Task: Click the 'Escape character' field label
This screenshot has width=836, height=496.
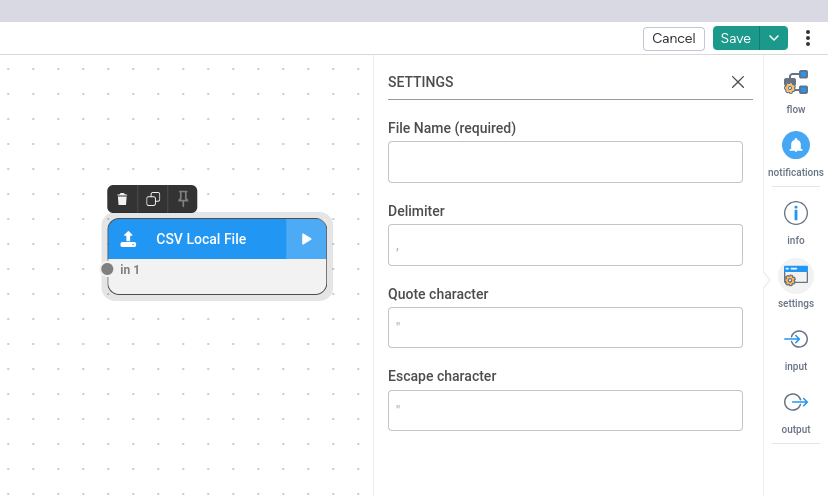Action: [442, 376]
